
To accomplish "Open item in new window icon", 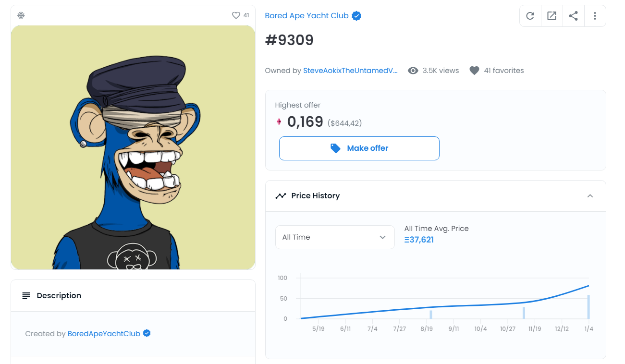I will click(x=552, y=16).
